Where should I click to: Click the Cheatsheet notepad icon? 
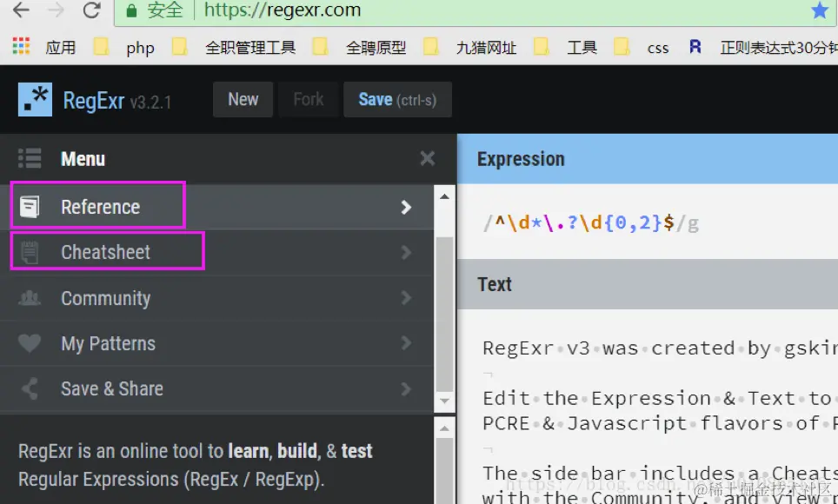click(30, 252)
